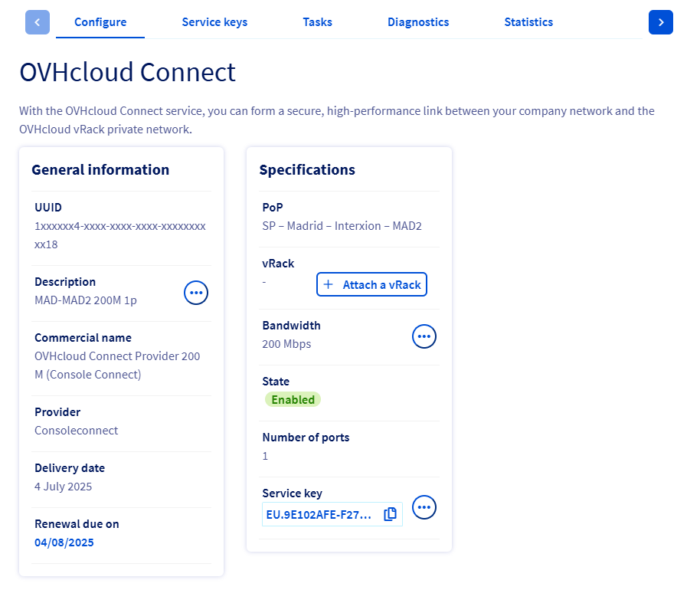Screen dimensions: 700x590
Task: Click the plus icon beside Attach a vRack
Action: pos(329,284)
